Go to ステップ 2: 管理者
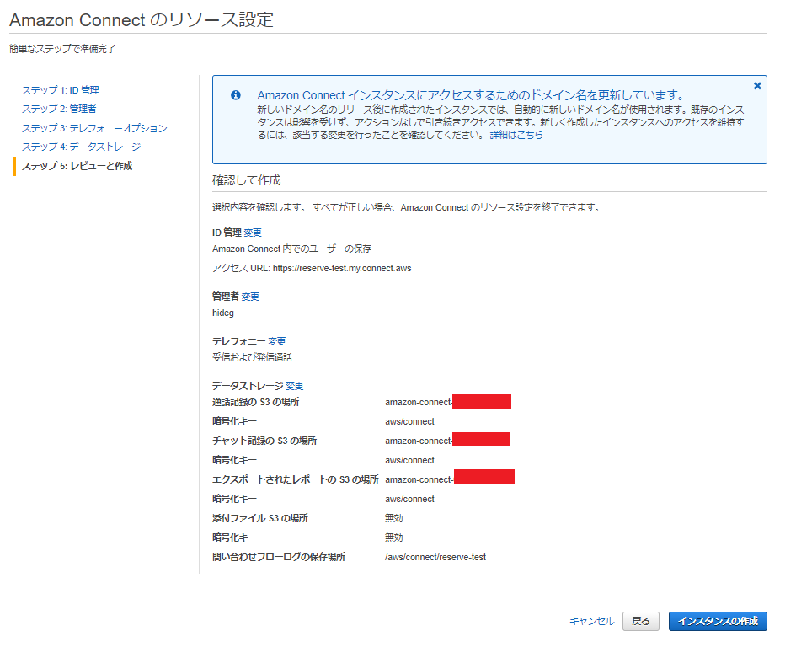Image resolution: width=812 pixels, height=647 pixels. click(x=59, y=109)
